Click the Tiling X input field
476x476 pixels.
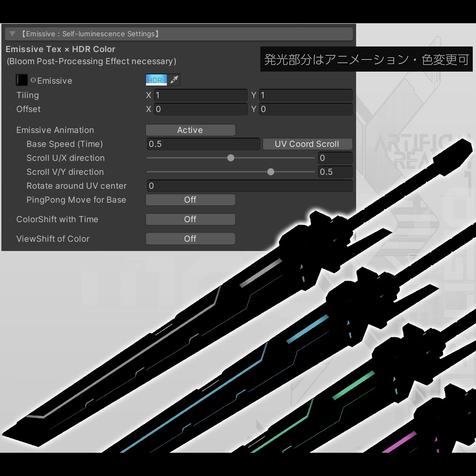pyautogui.click(x=201, y=95)
